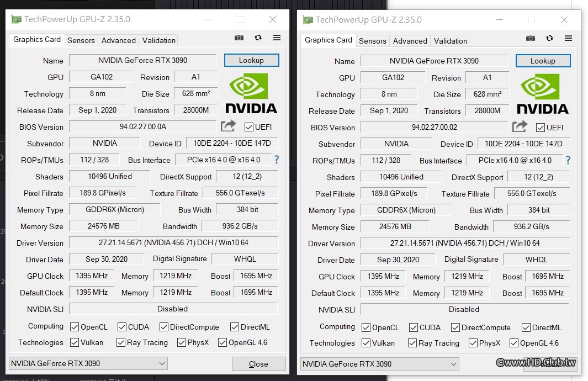This screenshot has height=381, width=588.
Task: Toggle Vulkan checkbox in right window
Action: coord(366,343)
